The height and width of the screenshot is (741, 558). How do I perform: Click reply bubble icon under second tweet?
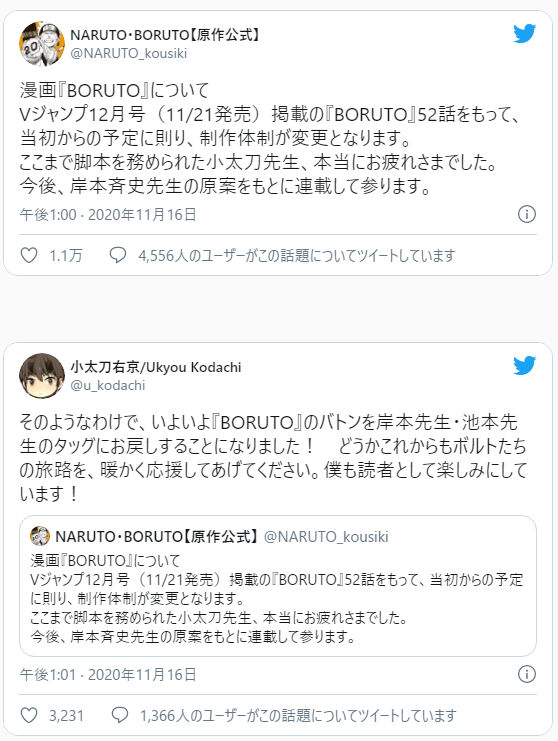point(120,715)
